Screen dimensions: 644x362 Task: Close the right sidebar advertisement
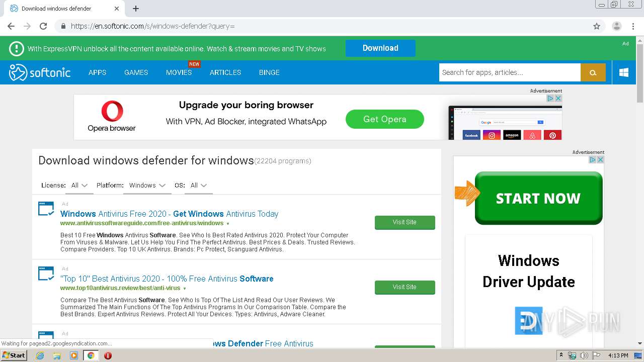pos(600,159)
